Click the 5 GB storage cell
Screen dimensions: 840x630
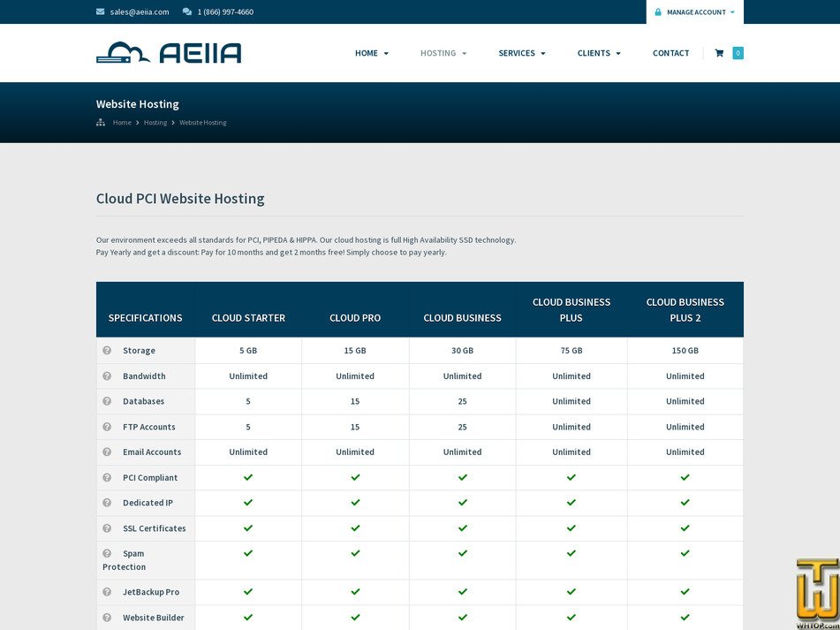[248, 351]
